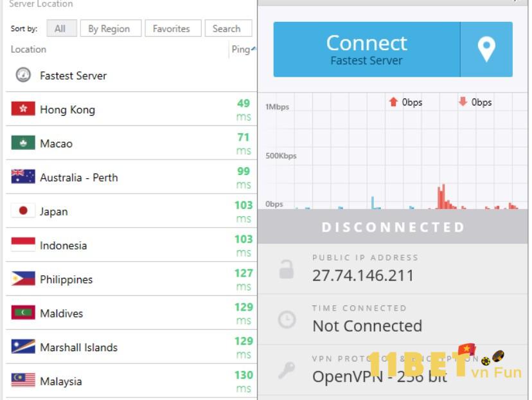Select the Fastest Server speedometer icon
This screenshot has height=400, width=532.
point(23,75)
